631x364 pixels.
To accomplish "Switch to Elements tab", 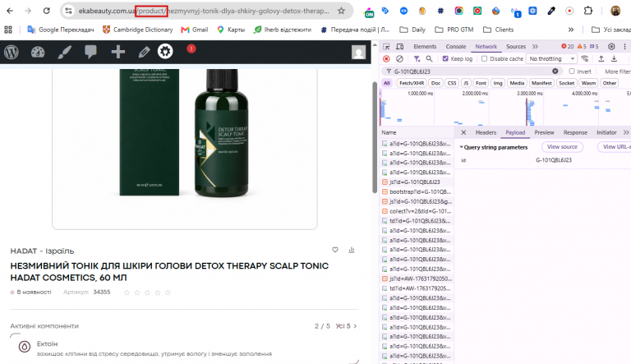I will pos(425,46).
